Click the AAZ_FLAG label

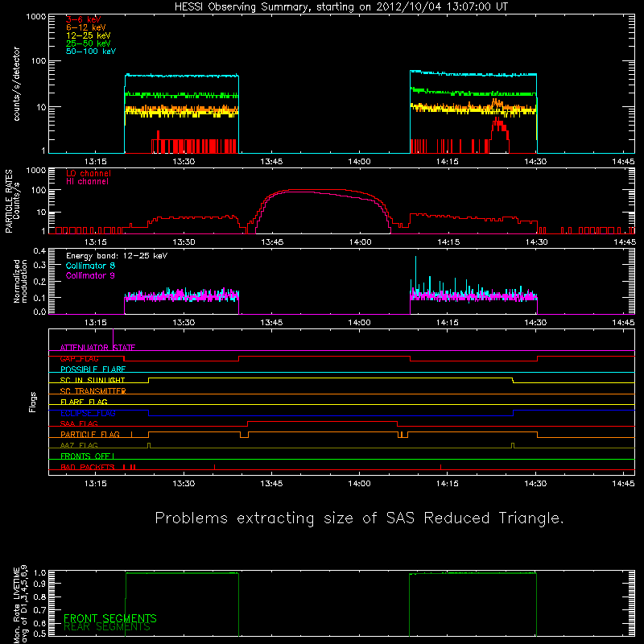pyautogui.click(x=79, y=446)
